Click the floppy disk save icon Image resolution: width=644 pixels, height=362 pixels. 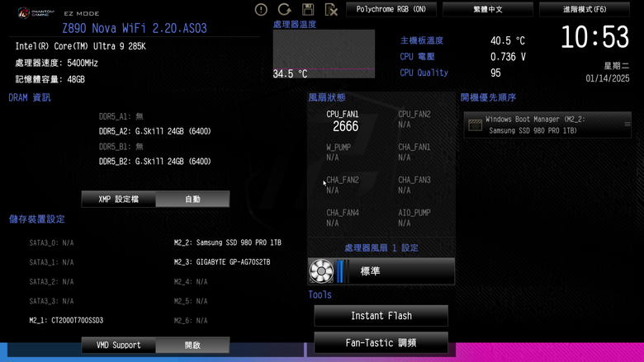308,9
